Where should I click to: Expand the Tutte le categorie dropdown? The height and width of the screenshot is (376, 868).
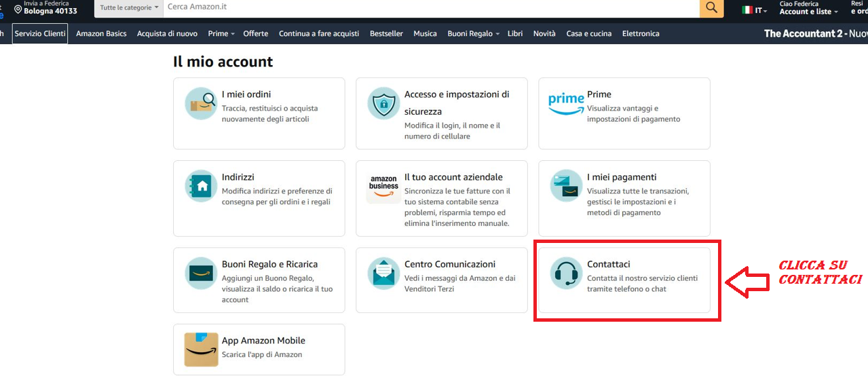tap(129, 7)
